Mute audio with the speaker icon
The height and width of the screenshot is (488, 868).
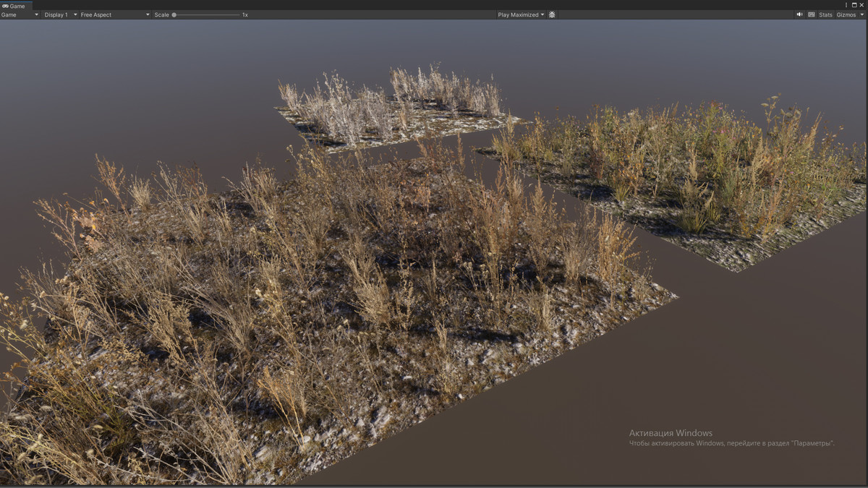pos(799,14)
